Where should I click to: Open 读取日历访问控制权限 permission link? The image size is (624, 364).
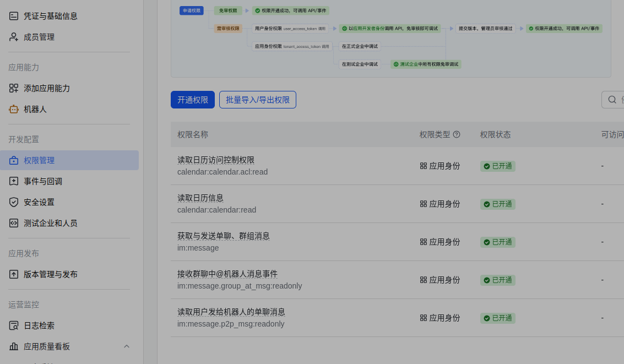[216, 160]
